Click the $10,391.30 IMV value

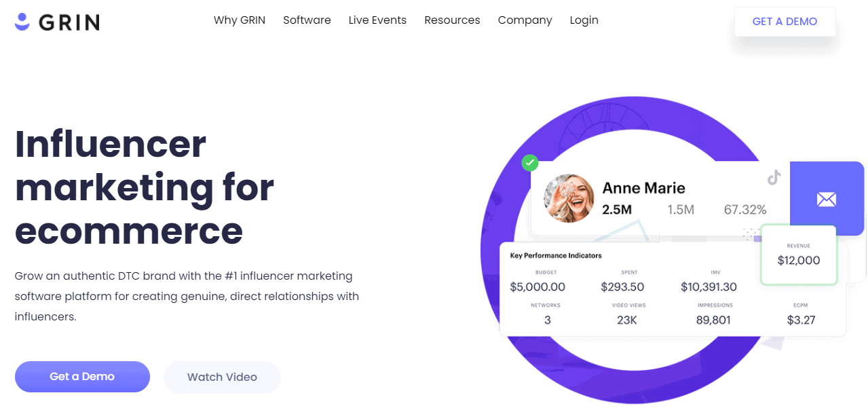click(709, 287)
